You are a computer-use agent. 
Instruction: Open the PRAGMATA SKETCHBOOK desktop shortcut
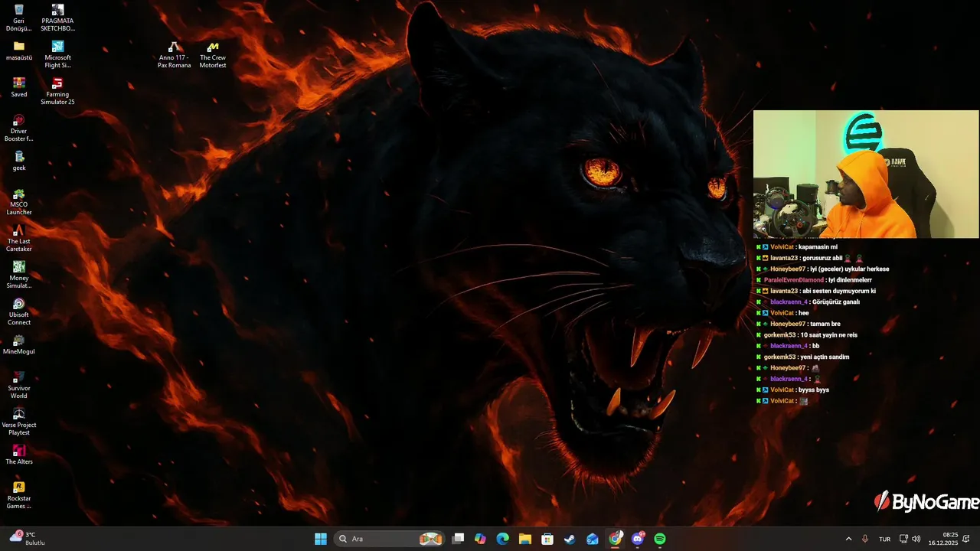pos(57,18)
